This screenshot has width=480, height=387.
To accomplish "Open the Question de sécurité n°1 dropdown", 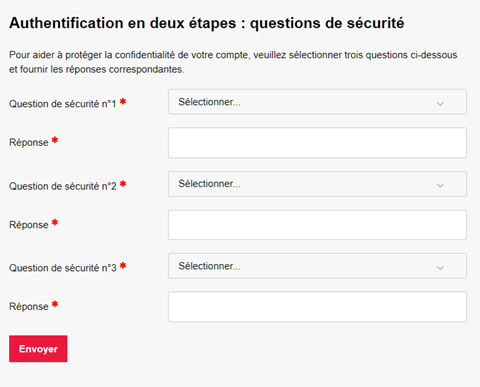I will (317, 102).
